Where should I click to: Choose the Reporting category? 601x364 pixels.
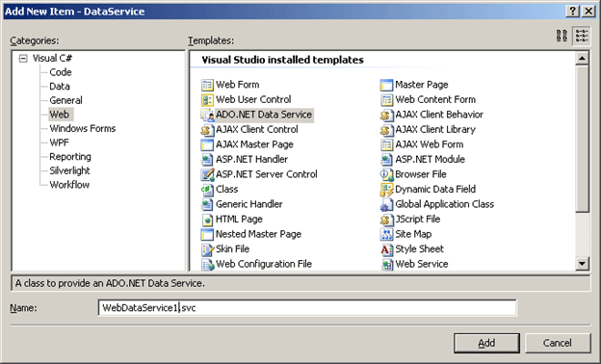[x=70, y=157]
